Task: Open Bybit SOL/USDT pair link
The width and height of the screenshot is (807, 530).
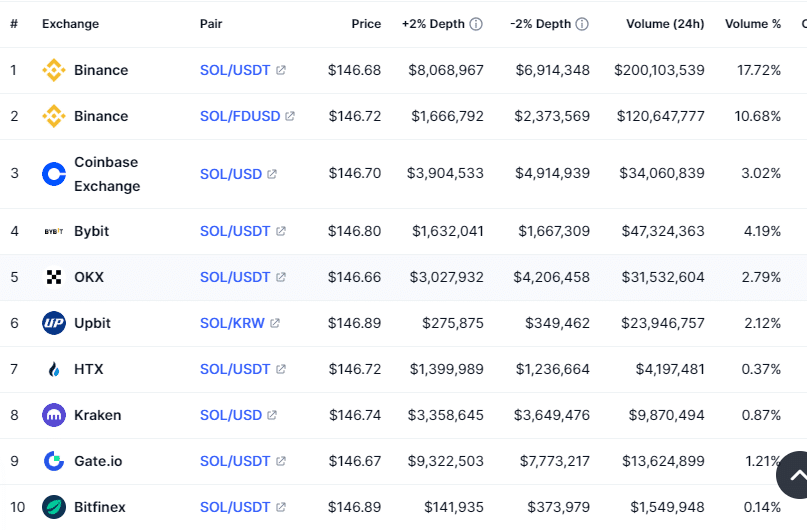Action: coord(235,232)
